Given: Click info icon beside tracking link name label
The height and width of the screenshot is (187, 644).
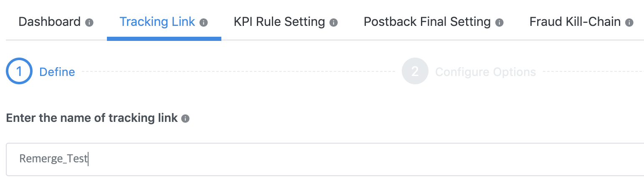Looking at the screenshot, I should pos(185,119).
